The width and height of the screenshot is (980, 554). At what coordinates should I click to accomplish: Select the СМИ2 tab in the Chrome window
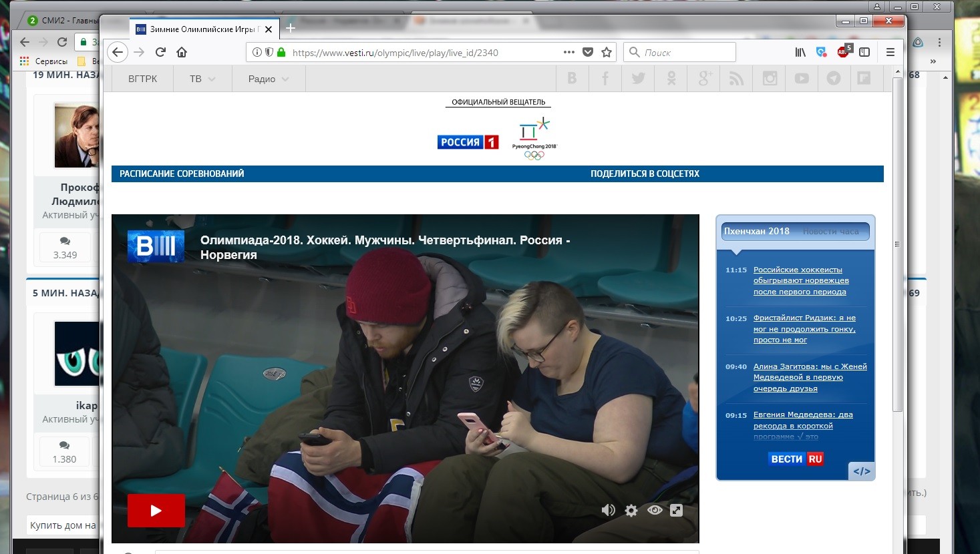[64, 20]
